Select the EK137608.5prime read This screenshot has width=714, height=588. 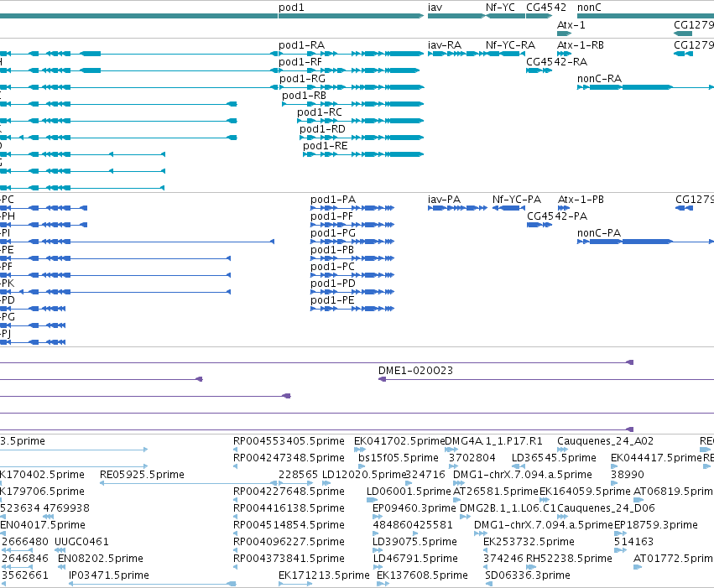[383, 584]
